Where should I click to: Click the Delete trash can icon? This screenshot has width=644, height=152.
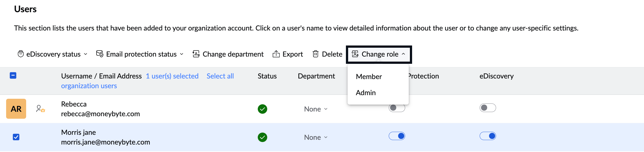pos(315,54)
